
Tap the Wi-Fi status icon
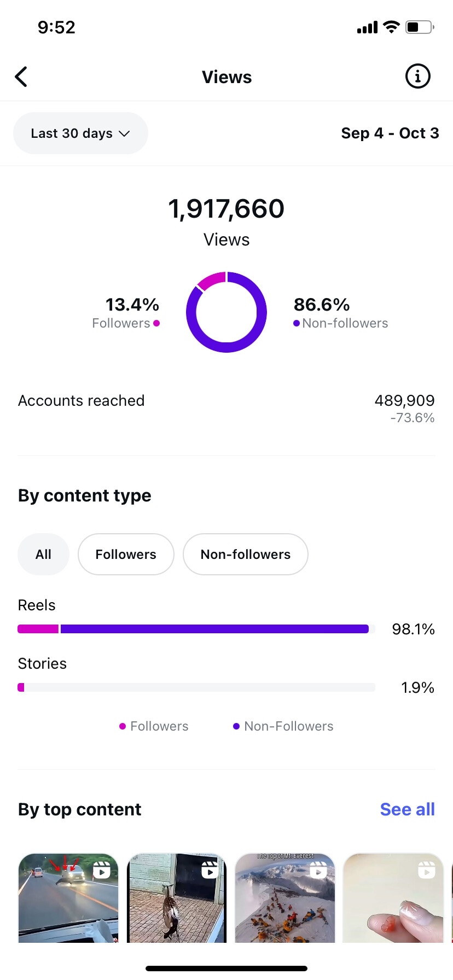point(391,27)
